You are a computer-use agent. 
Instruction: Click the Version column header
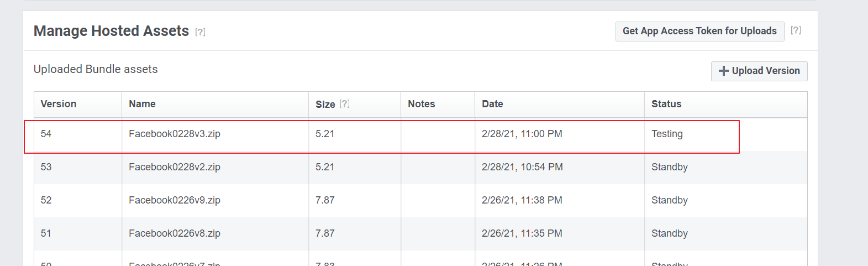coord(59,104)
